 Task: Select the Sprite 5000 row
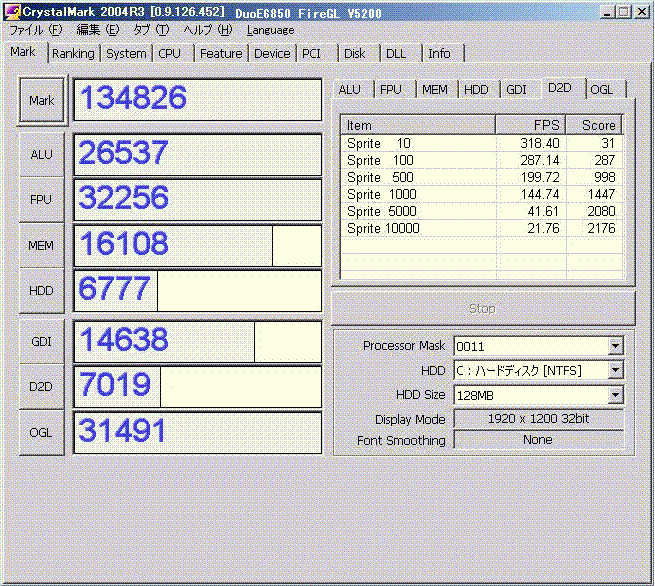(x=482, y=211)
